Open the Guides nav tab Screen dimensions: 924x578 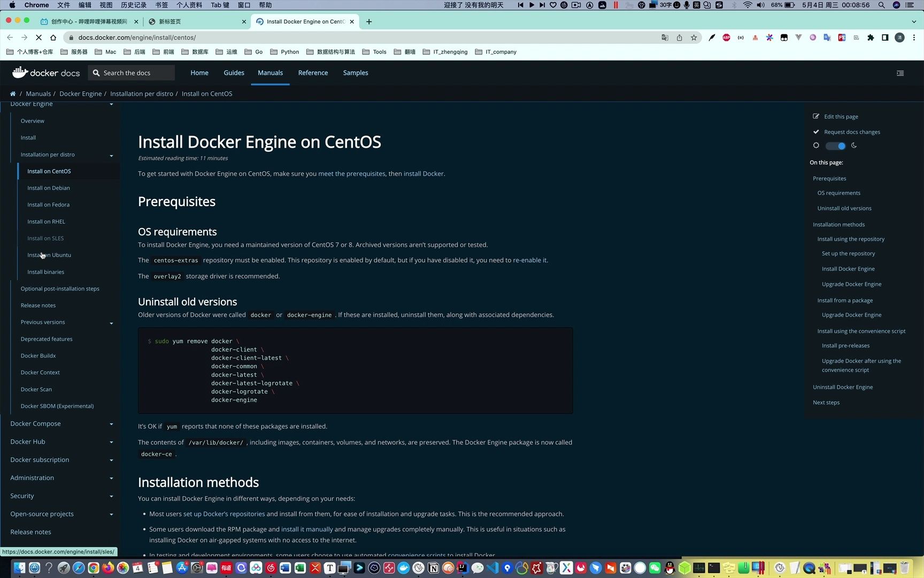[x=234, y=73]
